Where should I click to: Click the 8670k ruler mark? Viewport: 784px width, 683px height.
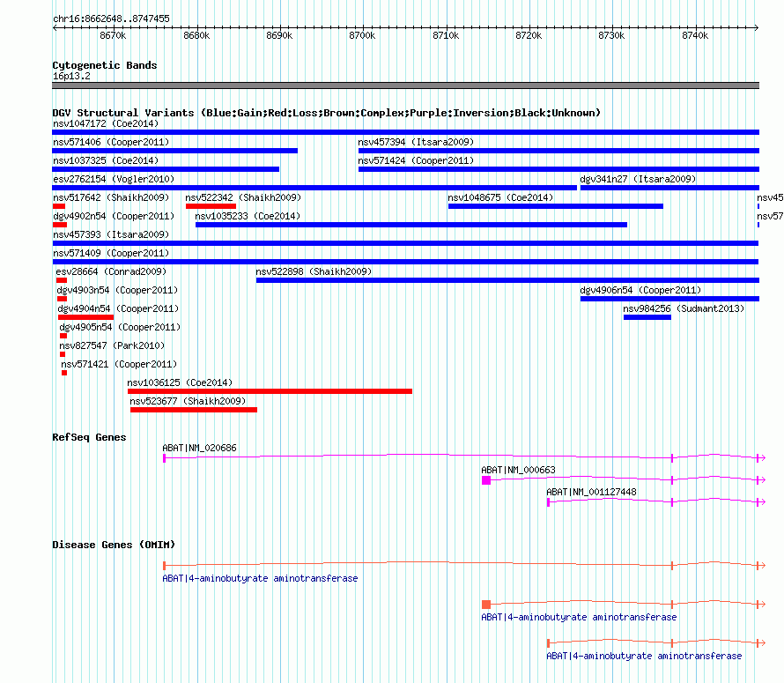coord(113,35)
